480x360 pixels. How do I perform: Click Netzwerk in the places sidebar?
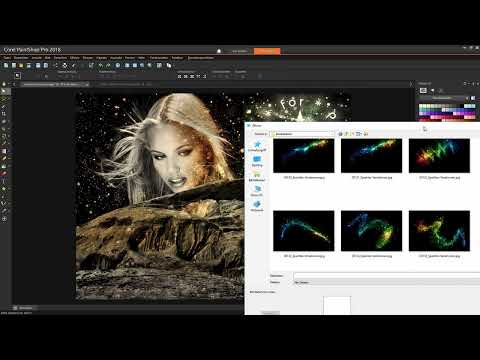coord(257,206)
